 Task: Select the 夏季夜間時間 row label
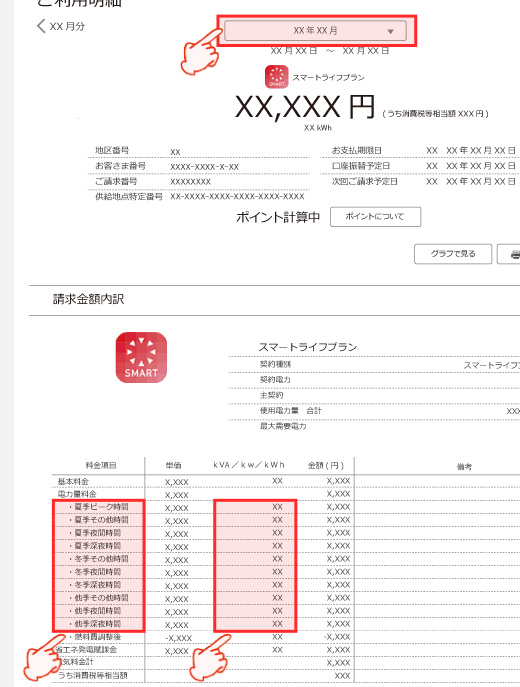95,533
